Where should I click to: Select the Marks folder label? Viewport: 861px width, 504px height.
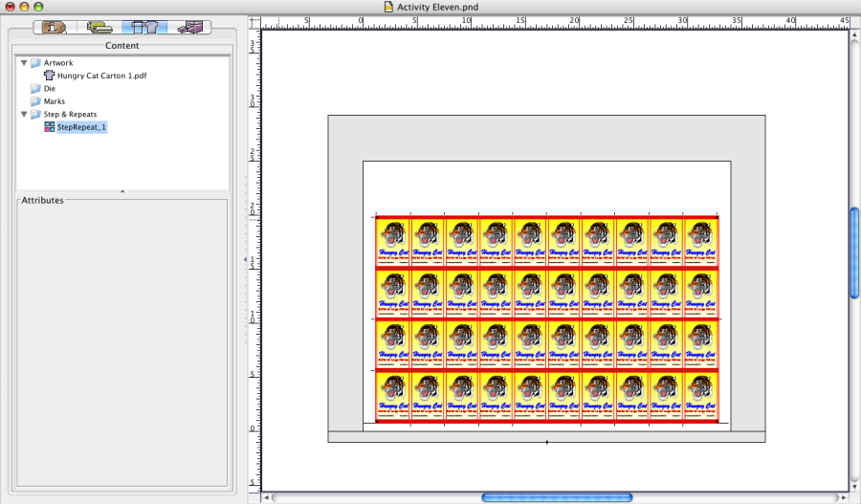coord(55,101)
